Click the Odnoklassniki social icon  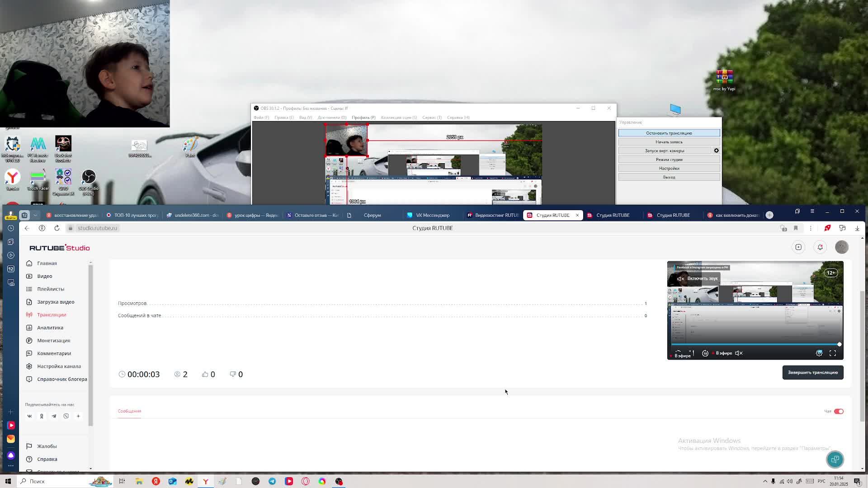(42, 416)
